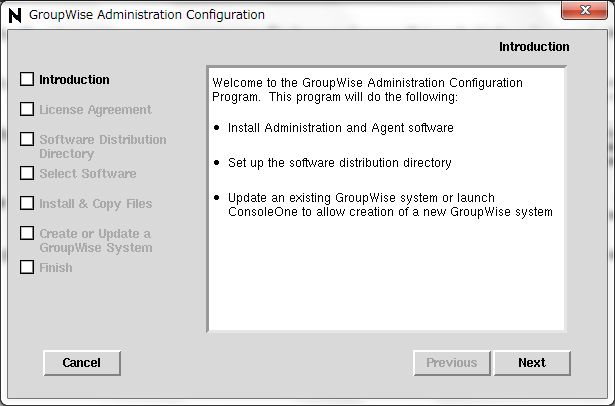Select the Install & Copy Files step label

point(96,204)
